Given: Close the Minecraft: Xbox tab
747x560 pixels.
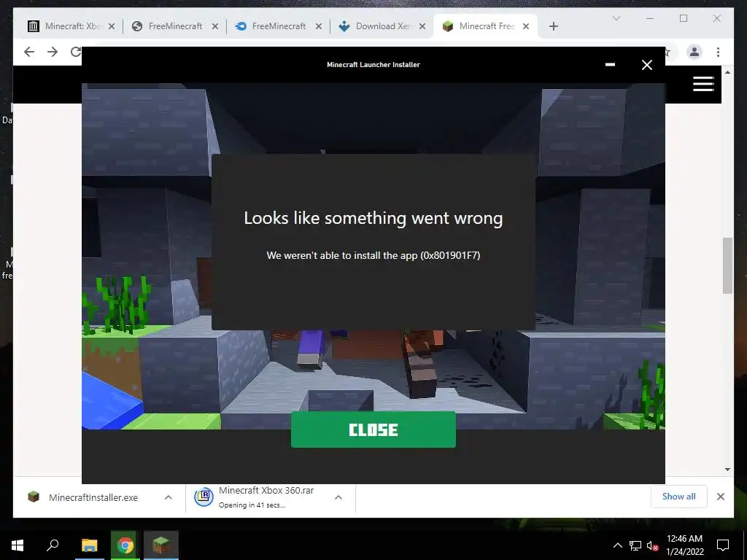Looking at the screenshot, I should 112,26.
